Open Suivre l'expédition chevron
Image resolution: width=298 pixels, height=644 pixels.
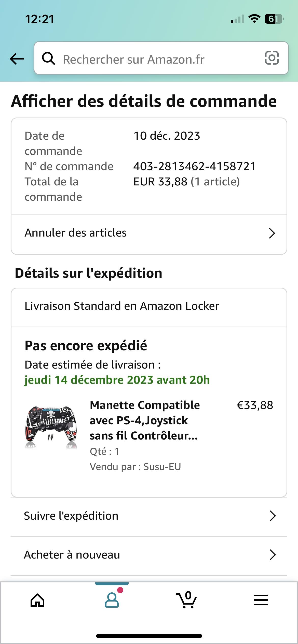(x=273, y=516)
